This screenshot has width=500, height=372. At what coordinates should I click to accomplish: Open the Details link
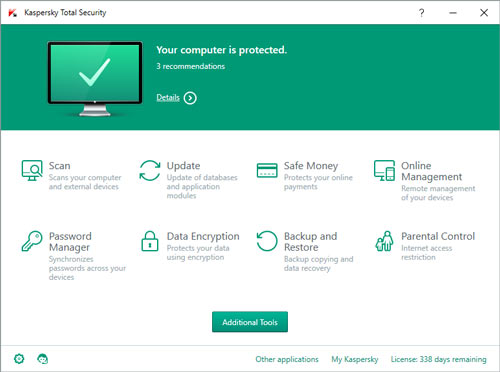tap(168, 97)
